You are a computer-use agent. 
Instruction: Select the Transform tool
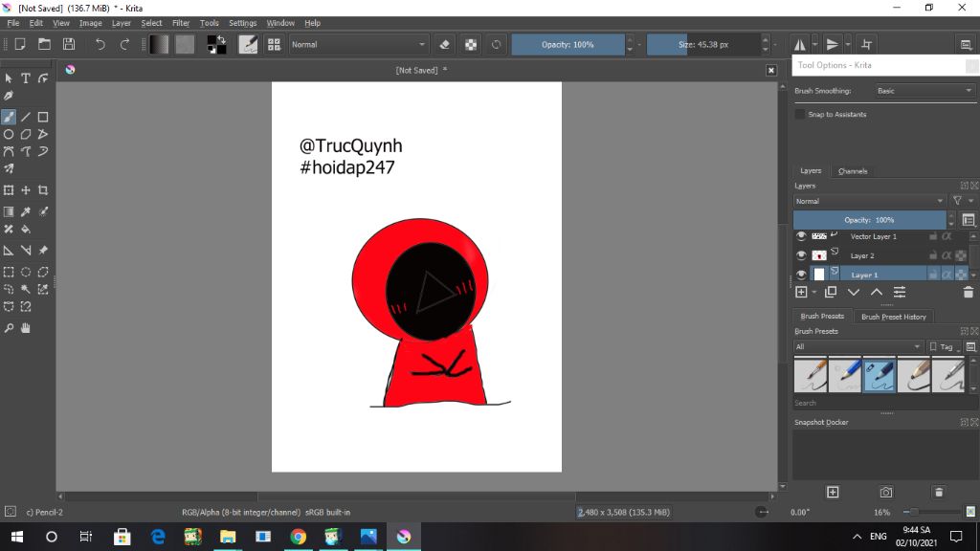9,190
